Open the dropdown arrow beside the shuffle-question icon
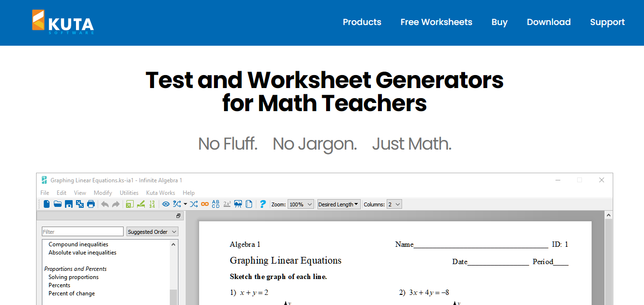The height and width of the screenshot is (305, 644). pyautogui.click(x=185, y=204)
